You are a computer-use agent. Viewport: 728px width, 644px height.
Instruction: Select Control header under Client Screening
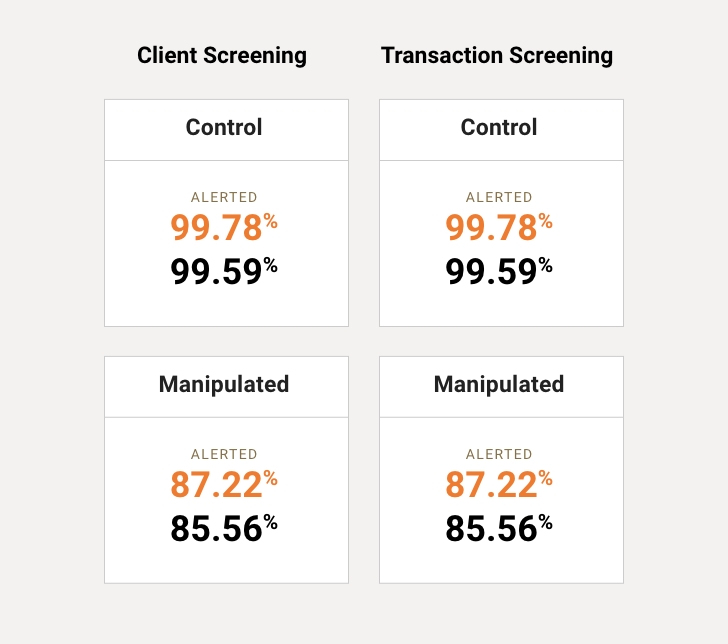pos(224,127)
